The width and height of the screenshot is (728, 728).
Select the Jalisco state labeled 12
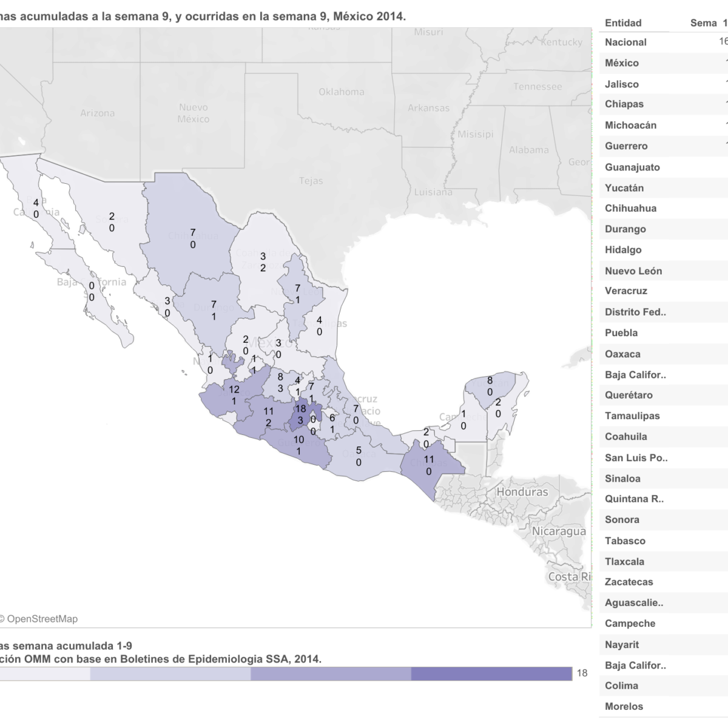tap(234, 394)
